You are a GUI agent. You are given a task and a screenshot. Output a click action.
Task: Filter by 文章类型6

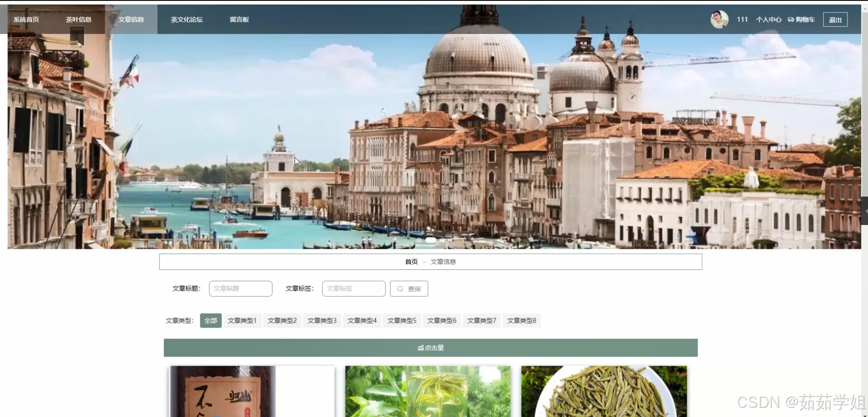tap(442, 320)
